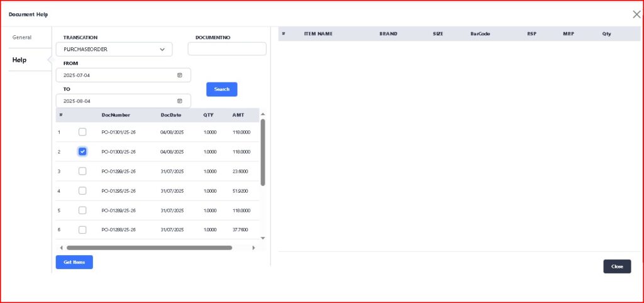Viewport: 644px width, 303px height.
Task: Select the Help tab
Action: coord(19,60)
